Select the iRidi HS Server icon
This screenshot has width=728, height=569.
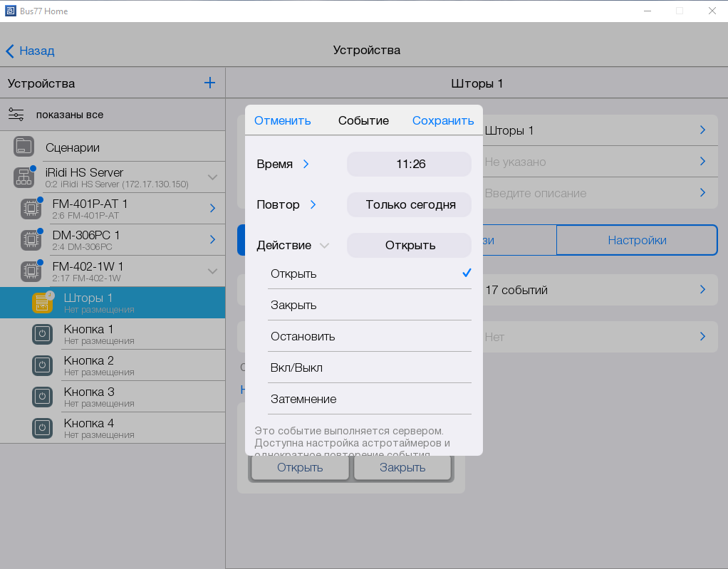pyautogui.click(x=24, y=177)
